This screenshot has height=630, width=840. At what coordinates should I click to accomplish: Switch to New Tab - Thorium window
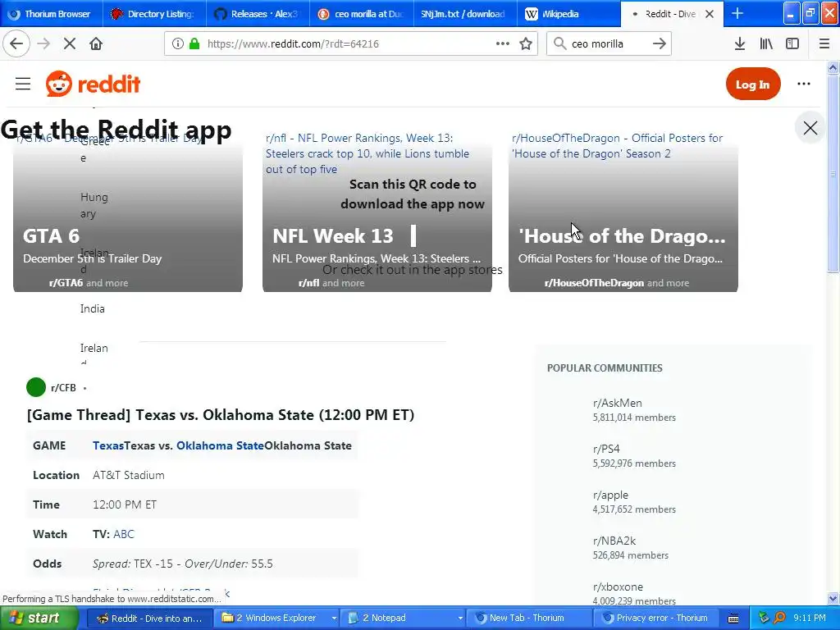pos(530,619)
